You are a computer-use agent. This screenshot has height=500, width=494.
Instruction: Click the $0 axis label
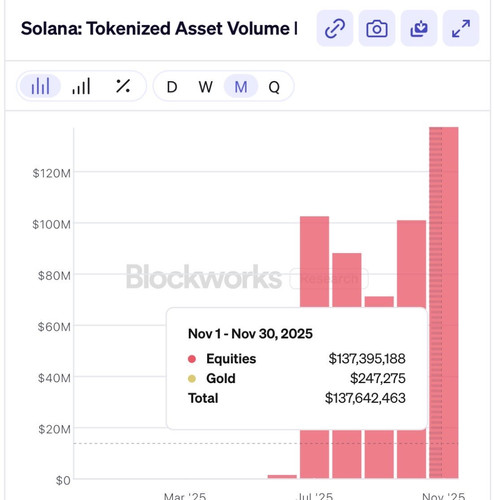tap(63, 480)
